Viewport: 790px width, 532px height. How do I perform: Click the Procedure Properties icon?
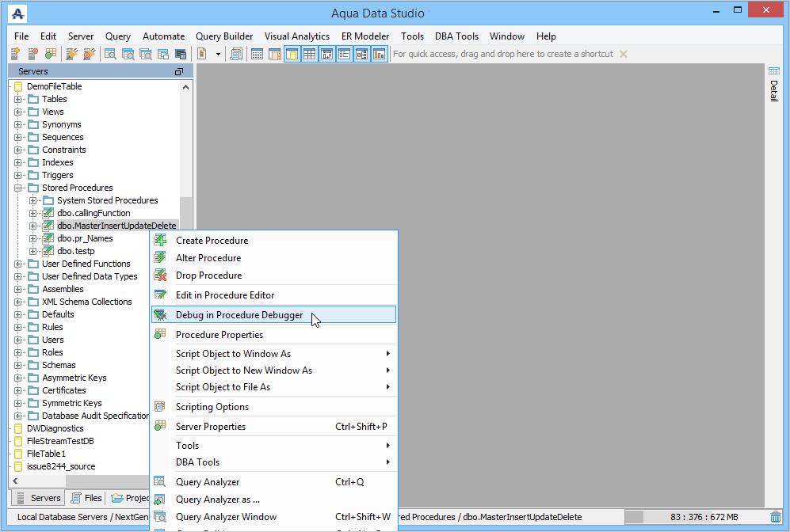click(x=160, y=334)
